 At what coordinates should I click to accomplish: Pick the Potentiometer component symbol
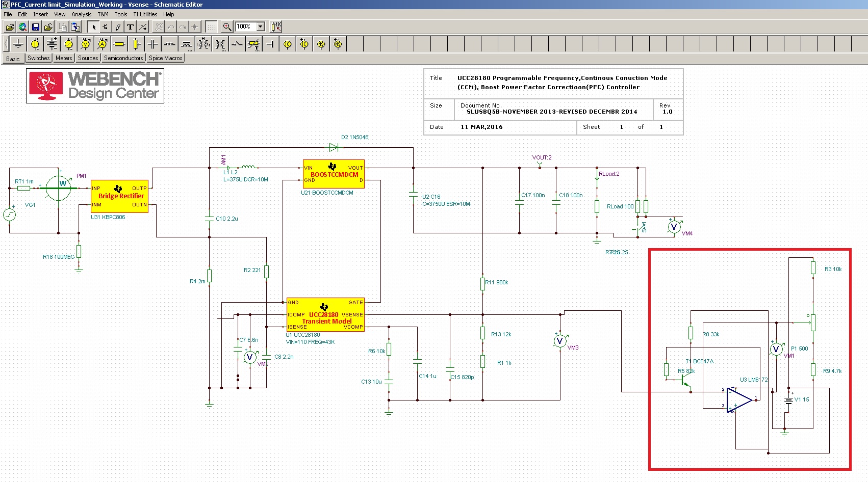(x=136, y=44)
